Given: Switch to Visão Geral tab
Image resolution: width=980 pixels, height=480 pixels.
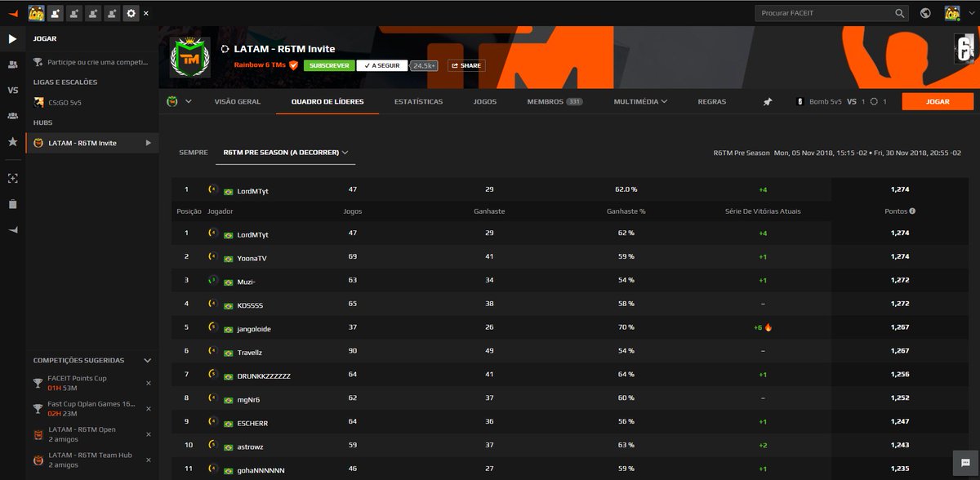Looking at the screenshot, I should (237, 102).
